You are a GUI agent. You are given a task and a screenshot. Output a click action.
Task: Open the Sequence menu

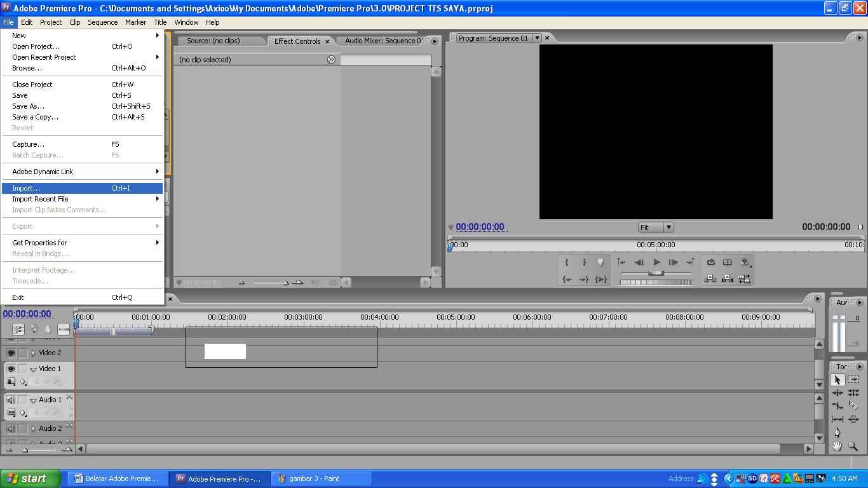pos(102,22)
